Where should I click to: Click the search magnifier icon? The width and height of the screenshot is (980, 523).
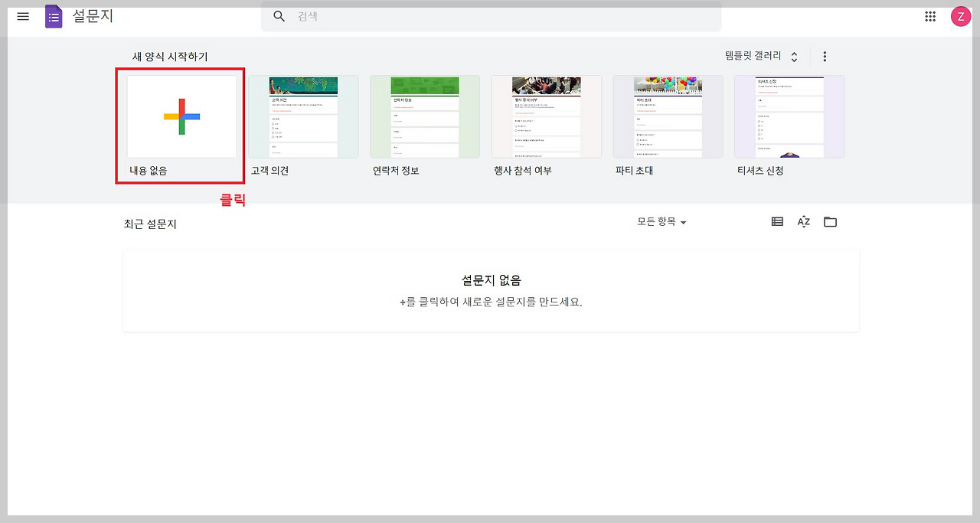pos(279,16)
